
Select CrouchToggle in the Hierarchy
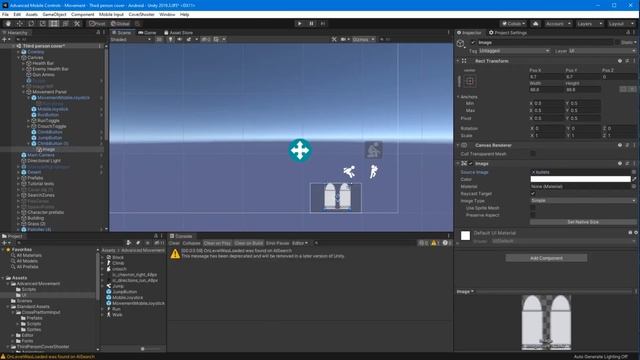[x=51, y=126]
